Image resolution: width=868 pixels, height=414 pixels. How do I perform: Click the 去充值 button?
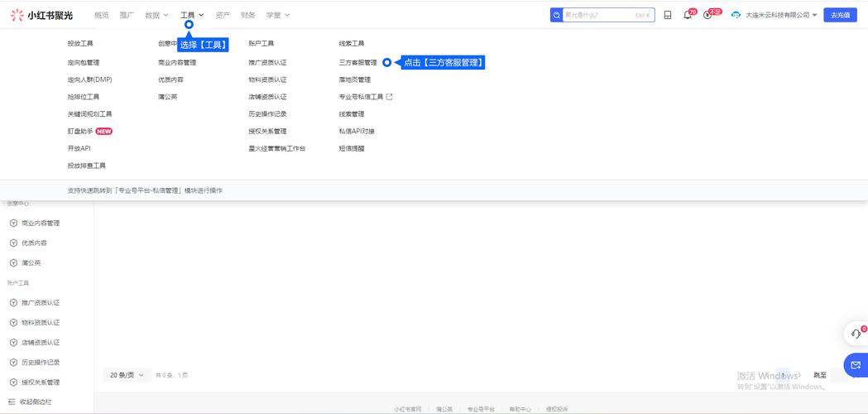[x=840, y=15]
